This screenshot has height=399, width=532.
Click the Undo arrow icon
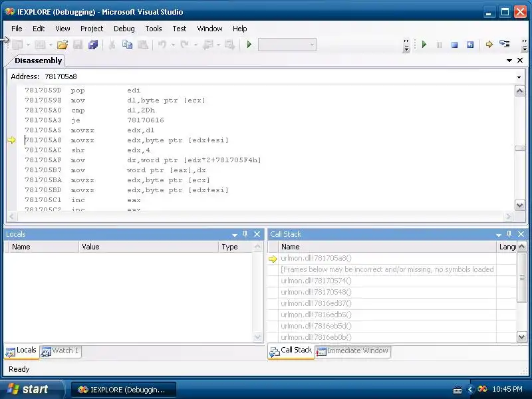(x=162, y=45)
